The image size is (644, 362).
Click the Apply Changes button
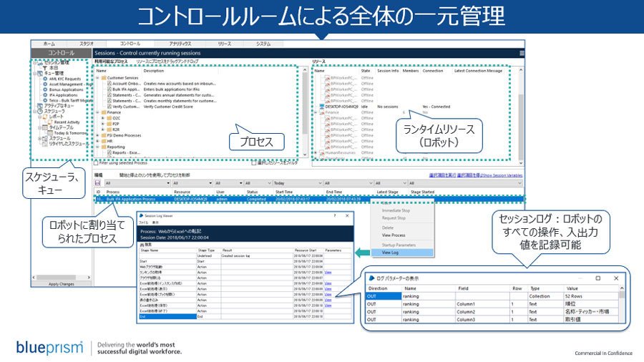pos(62,283)
